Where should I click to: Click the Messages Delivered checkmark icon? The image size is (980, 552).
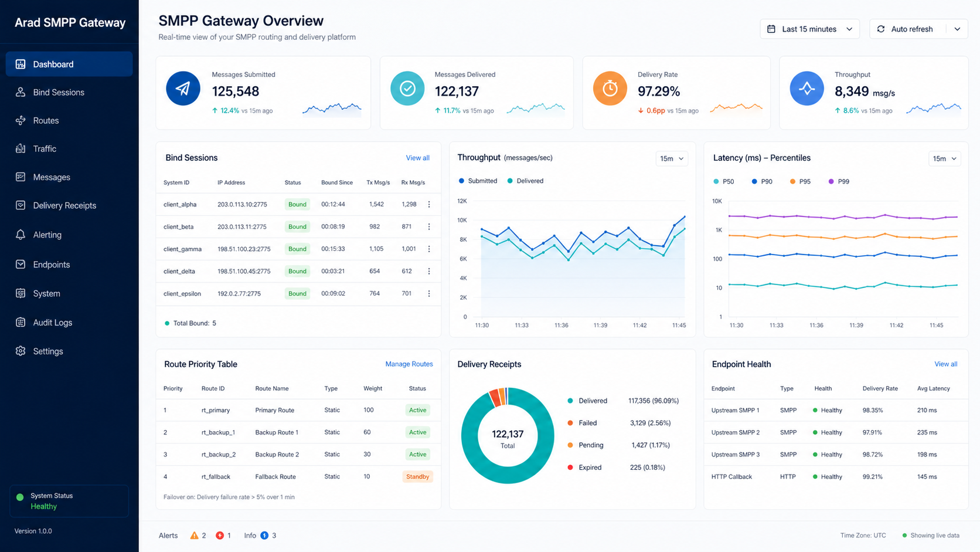407,89
